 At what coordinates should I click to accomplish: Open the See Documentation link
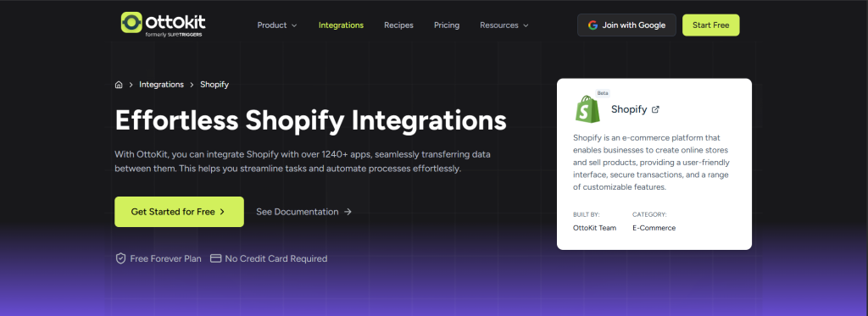[x=304, y=212]
